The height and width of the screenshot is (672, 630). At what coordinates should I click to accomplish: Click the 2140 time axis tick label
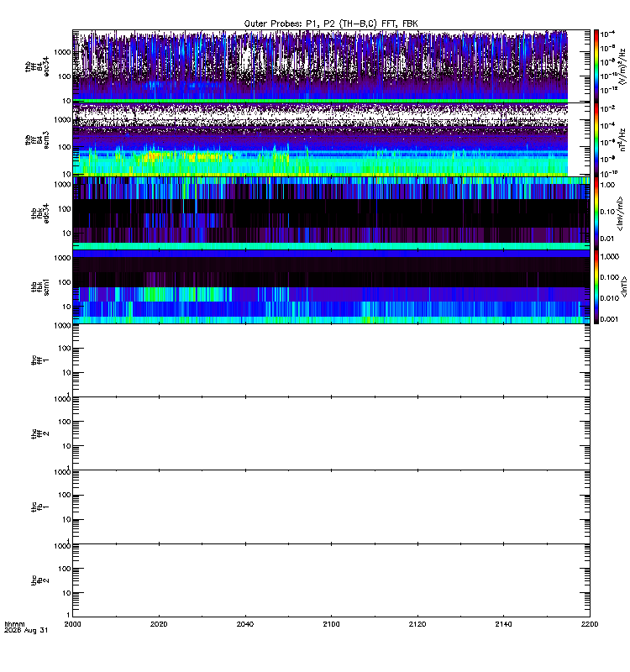[x=503, y=624]
